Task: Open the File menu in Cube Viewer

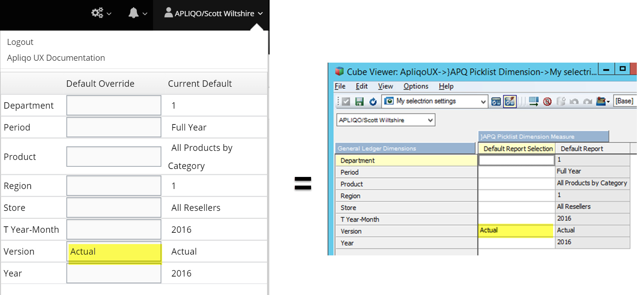Action: coord(340,86)
